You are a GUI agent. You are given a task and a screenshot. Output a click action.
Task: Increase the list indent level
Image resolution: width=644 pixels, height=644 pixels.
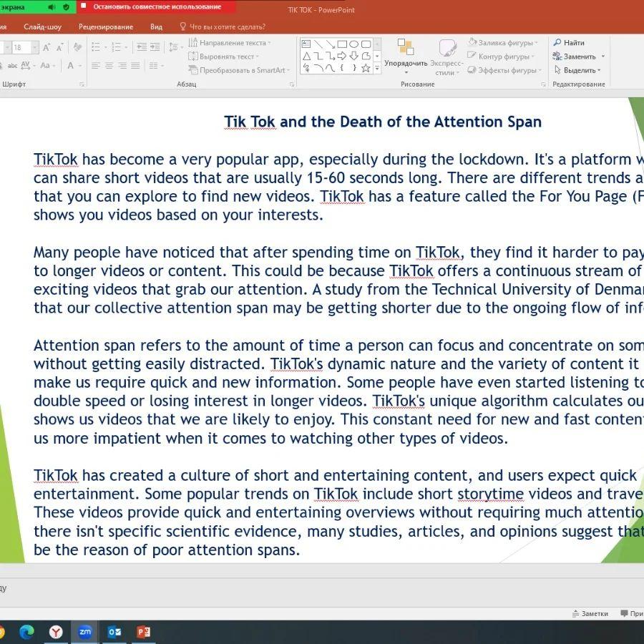pos(155,47)
